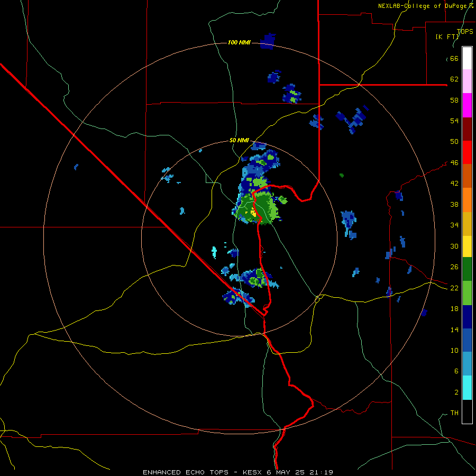
Task: Select the burnt orange legend swatch
Action: click(x=467, y=176)
